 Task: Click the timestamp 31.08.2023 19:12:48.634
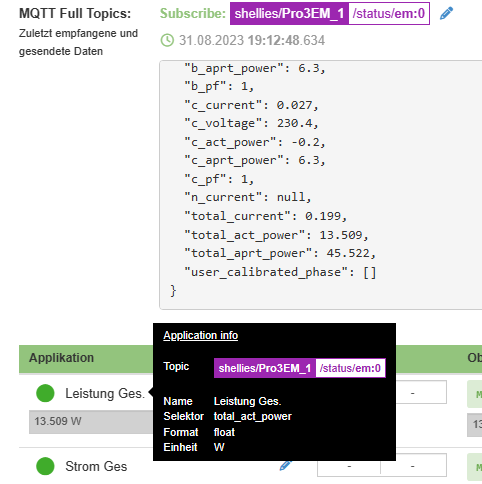point(252,40)
